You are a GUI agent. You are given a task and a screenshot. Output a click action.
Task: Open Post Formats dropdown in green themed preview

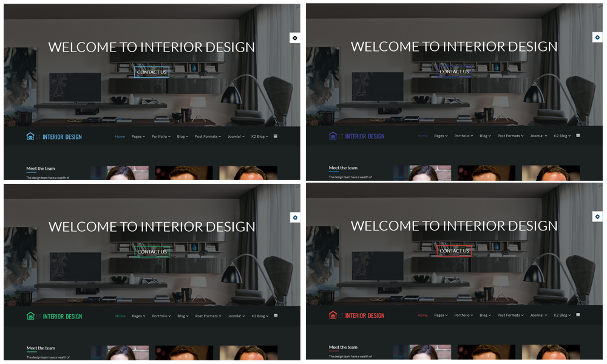click(208, 315)
